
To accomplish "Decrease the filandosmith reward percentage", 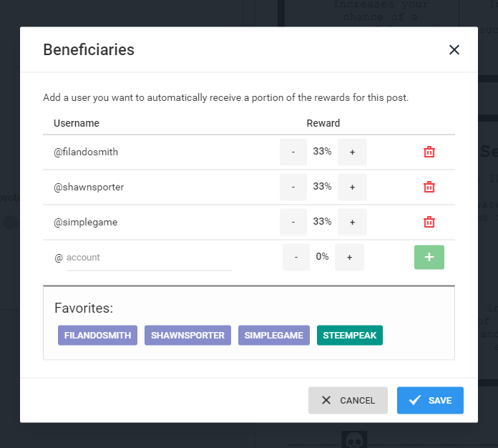I will coord(293,152).
